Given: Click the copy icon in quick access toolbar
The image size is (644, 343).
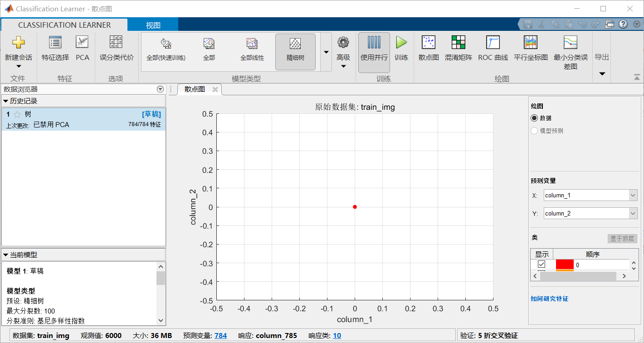Looking at the screenshot, I should pos(556,24).
